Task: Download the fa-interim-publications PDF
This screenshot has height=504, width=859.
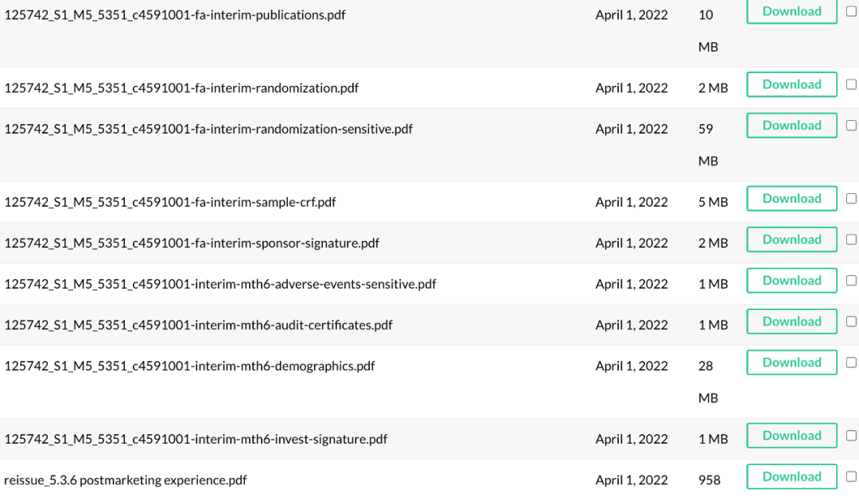Action: coord(791,11)
